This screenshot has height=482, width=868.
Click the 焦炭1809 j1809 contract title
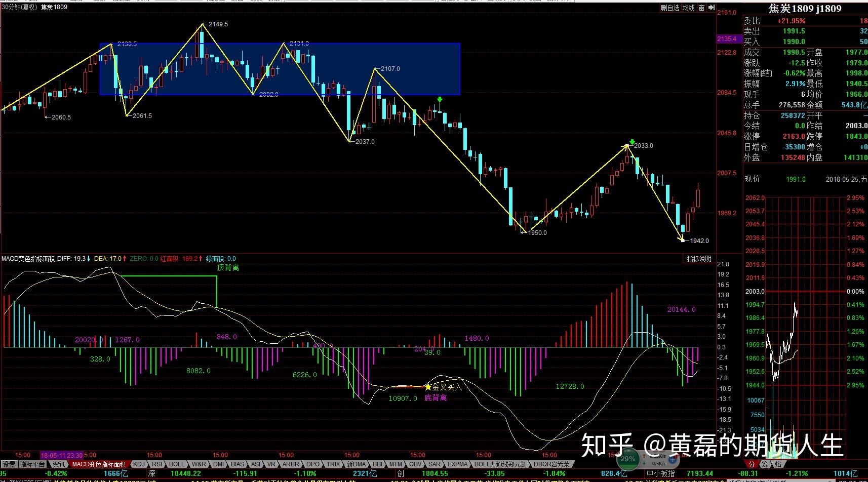(805, 9)
